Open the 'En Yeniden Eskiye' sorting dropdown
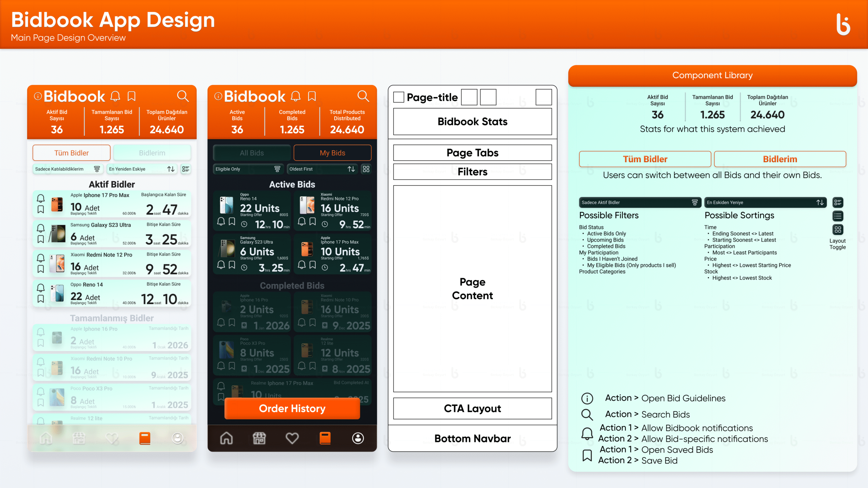Screen dimensions: 868x488 click(142, 169)
